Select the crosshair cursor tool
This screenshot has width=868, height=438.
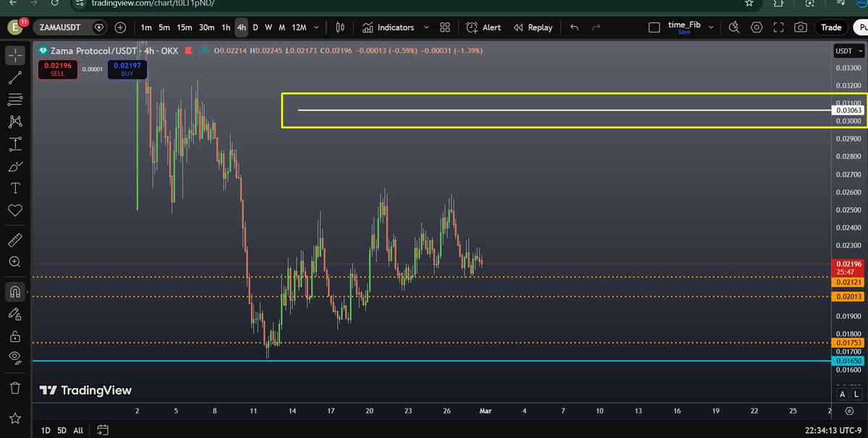[14, 55]
